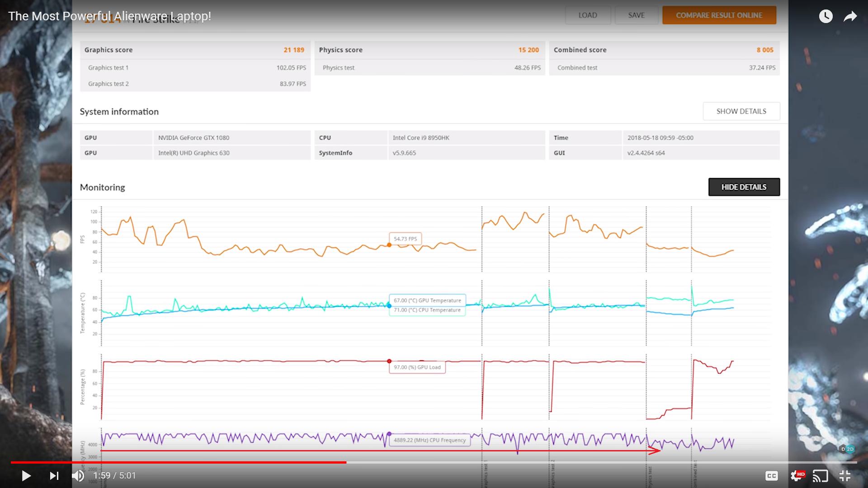This screenshot has width=868, height=488.
Task: Click the Share arrow icon
Action: [850, 16]
